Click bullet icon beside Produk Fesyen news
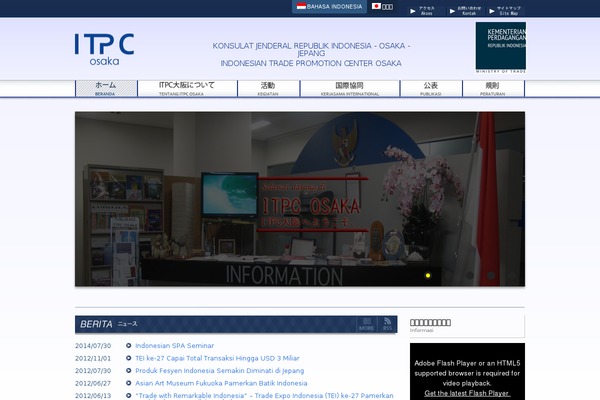The image size is (600, 400). click(x=129, y=371)
